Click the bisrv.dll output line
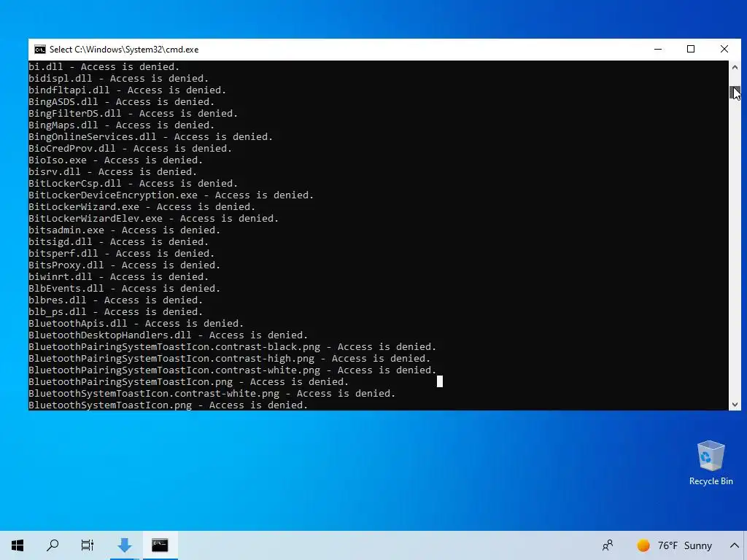Viewport: 747px width, 560px height. [x=112, y=172]
